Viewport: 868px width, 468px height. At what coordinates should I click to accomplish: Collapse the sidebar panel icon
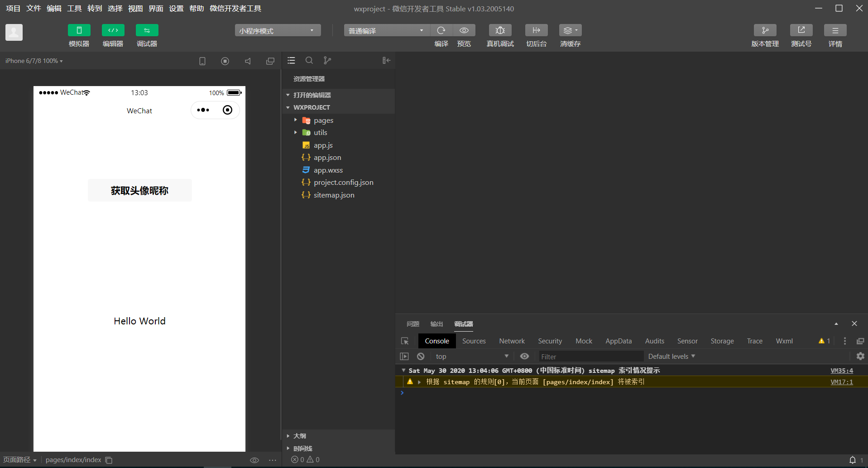[x=386, y=60]
